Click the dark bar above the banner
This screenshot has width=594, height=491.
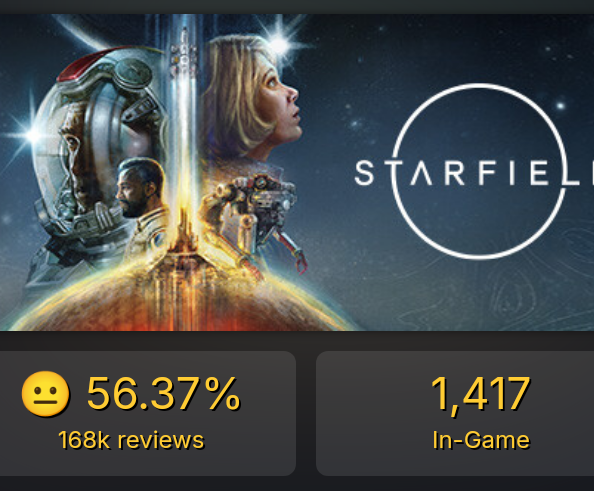[x=297, y=6]
